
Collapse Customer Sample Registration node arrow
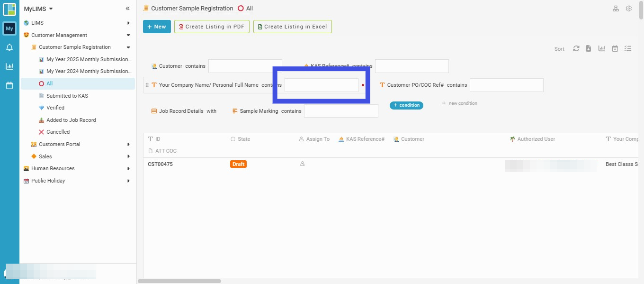coord(128,47)
